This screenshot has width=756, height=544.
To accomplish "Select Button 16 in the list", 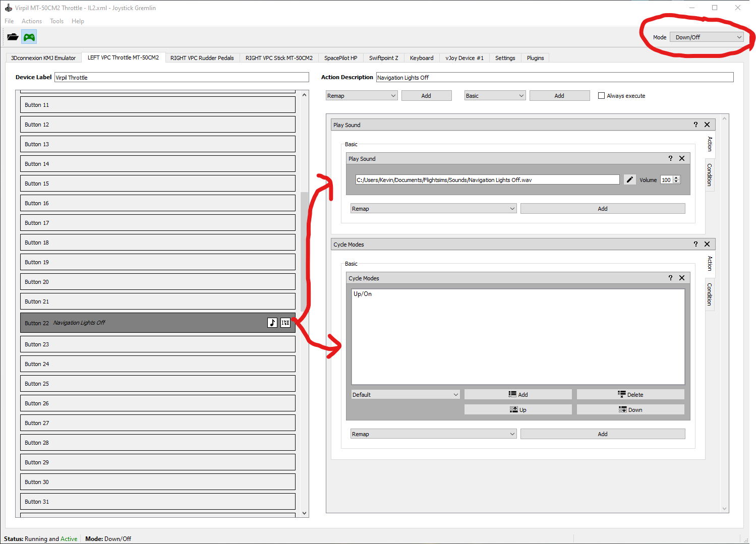I will click(157, 203).
